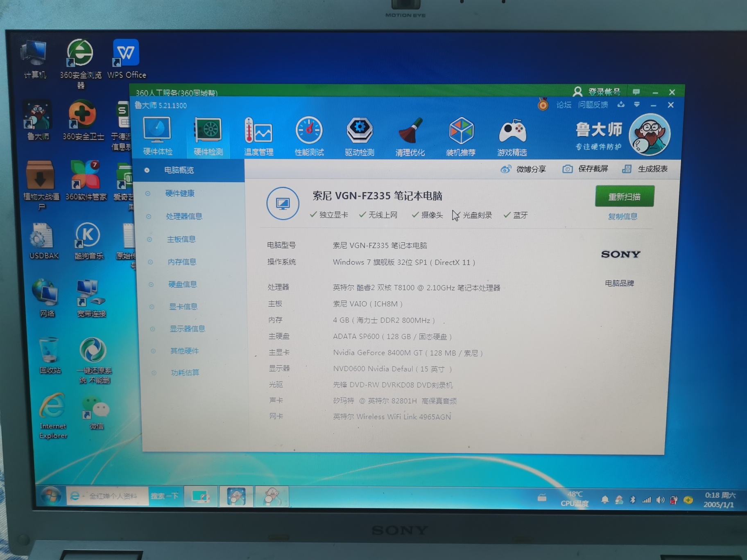The image size is (747, 560).
Task: Click the taskbar clock 0:18
Action: tap(720, 500)
